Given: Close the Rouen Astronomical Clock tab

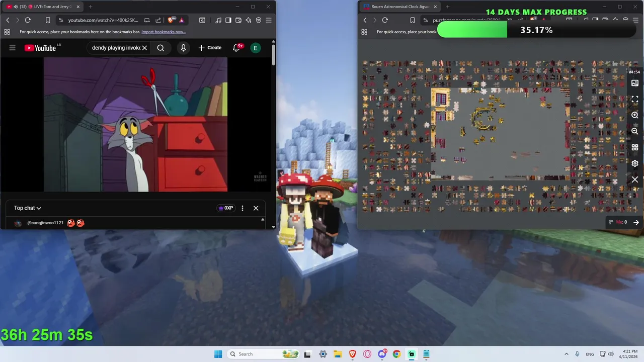Looking at the screenshot, I should 435,7.
